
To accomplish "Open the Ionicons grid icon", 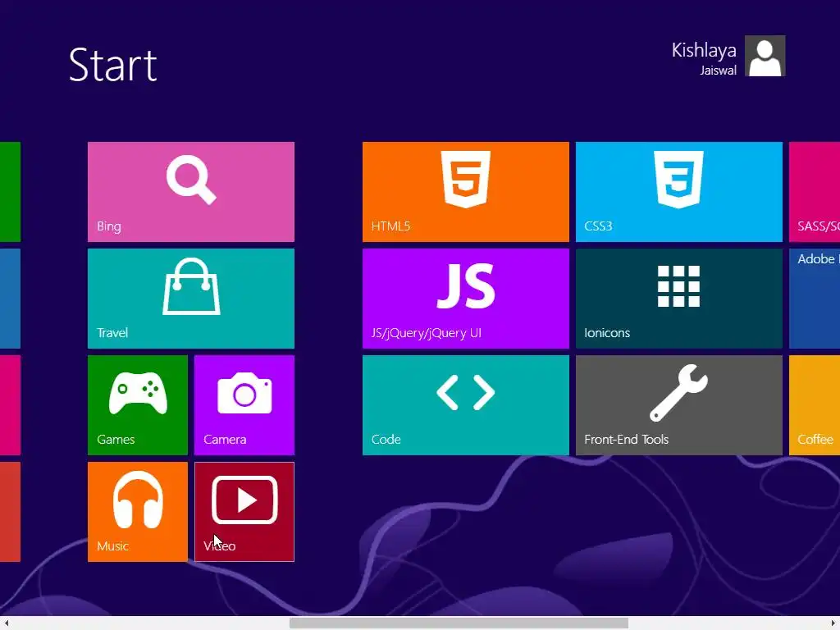I will (x=678, y=286).
